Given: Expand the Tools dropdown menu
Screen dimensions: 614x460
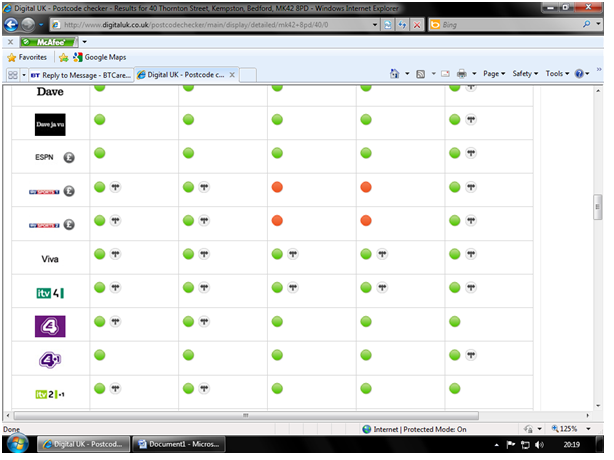Looking at the screenshot, I should (x=556, y=74).
